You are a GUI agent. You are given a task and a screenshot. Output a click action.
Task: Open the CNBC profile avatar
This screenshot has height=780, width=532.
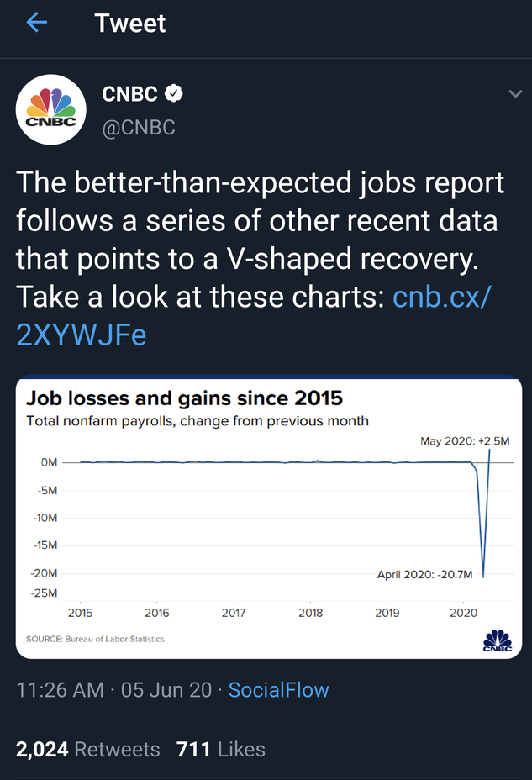click(51, 109)
